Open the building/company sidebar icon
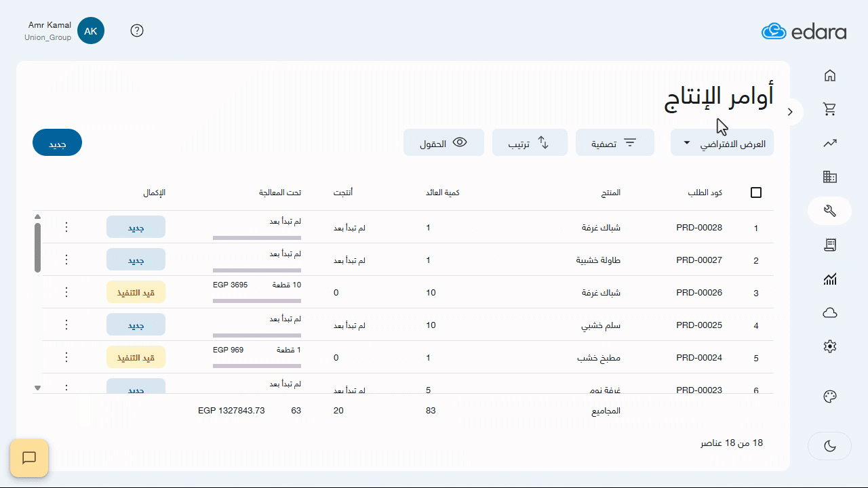868x488 pixels. [x=829, y=177]
